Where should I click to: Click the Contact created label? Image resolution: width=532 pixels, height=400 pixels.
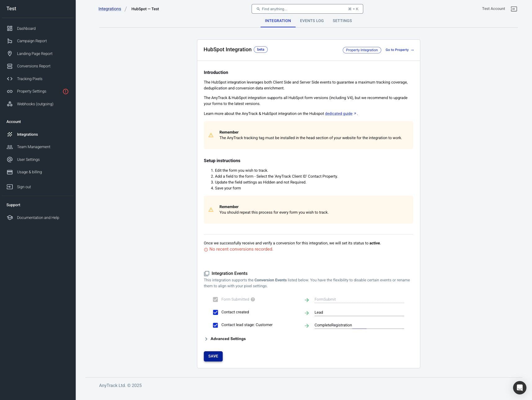click(x=235, y=312)
